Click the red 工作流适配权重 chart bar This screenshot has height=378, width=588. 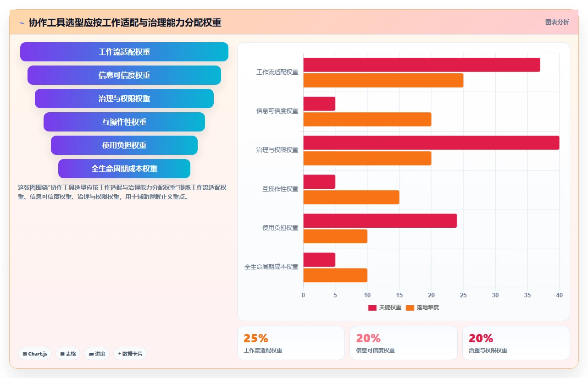point(422,65)
